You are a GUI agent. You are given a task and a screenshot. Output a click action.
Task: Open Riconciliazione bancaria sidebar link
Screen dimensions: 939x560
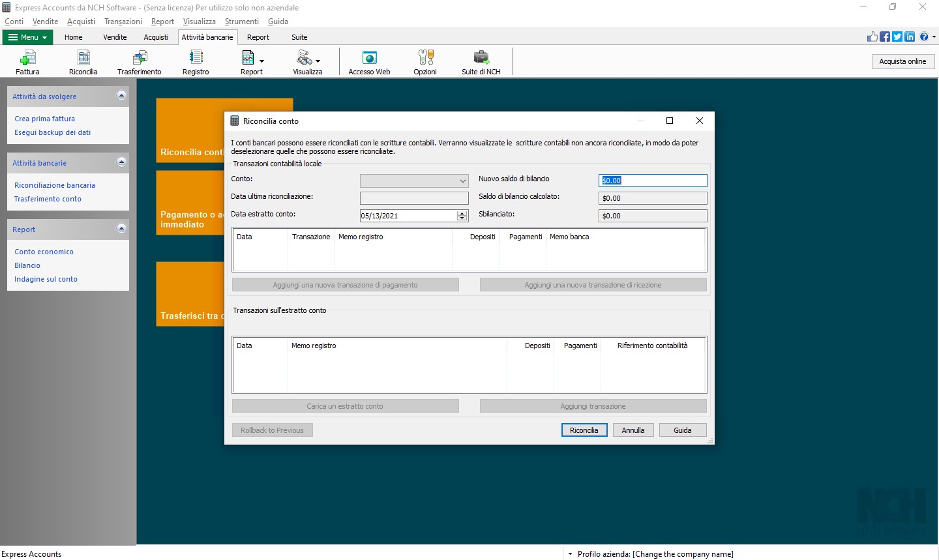55,185
